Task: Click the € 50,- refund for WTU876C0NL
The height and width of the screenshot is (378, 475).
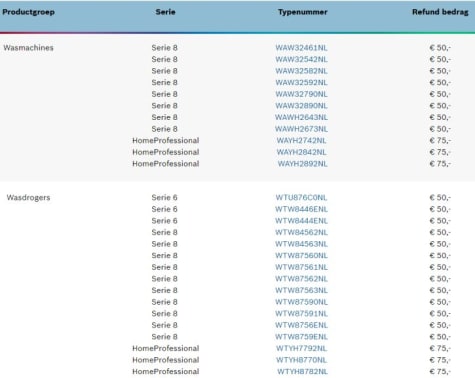Action: (x=440, y=198)
